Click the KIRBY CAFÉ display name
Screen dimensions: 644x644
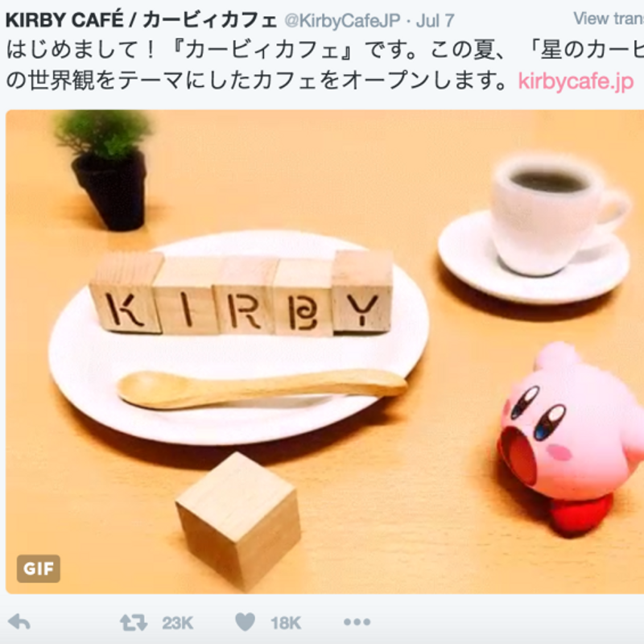point(141,20)
